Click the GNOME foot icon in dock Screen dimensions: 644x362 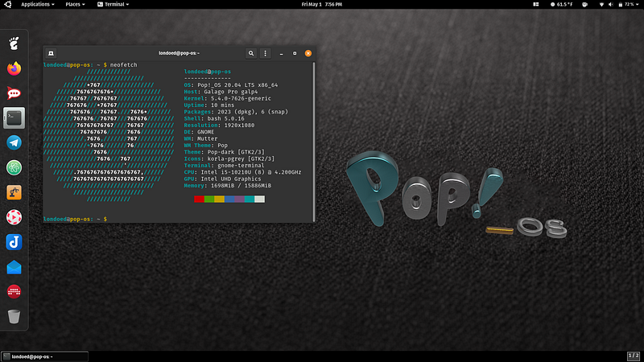click(x=14, y=43)
